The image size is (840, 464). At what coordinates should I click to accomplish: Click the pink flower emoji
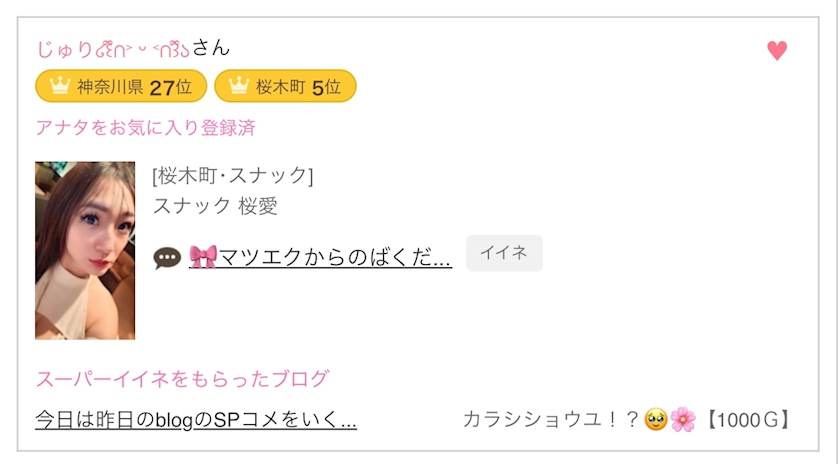[x=683, y=419]
